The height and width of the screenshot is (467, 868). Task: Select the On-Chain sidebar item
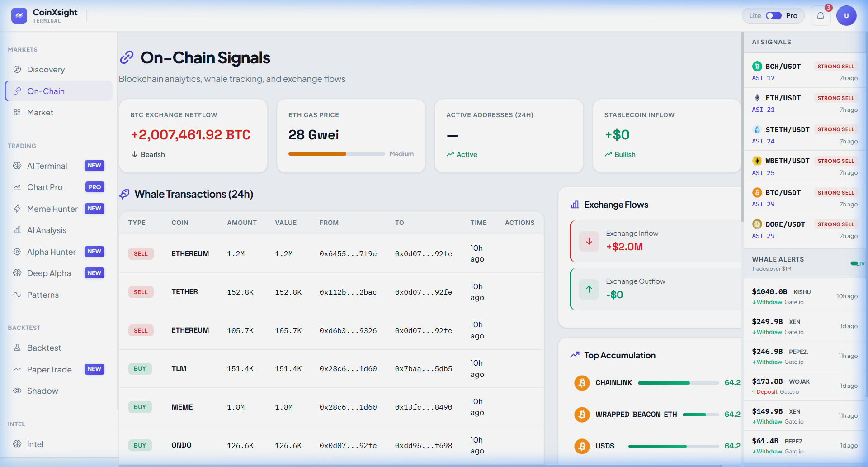click(59, 91)
